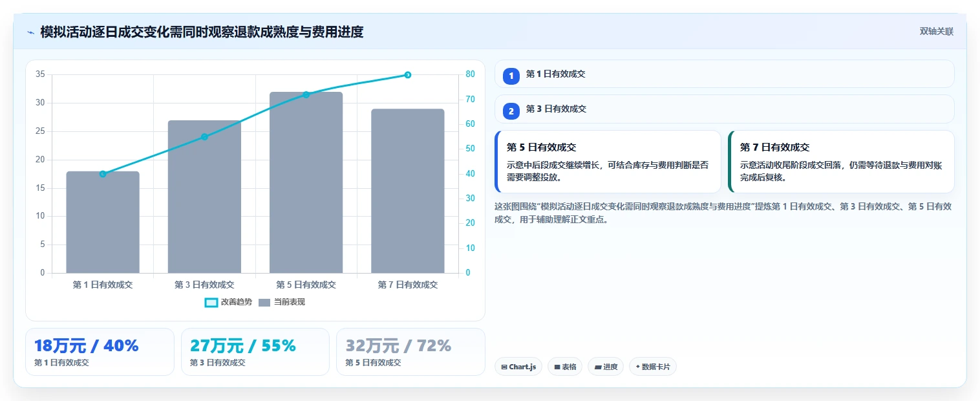Viewport: 980px width, 401px height.
Task: Click the 18万元 / 40% data card
Action: (100, 352)
